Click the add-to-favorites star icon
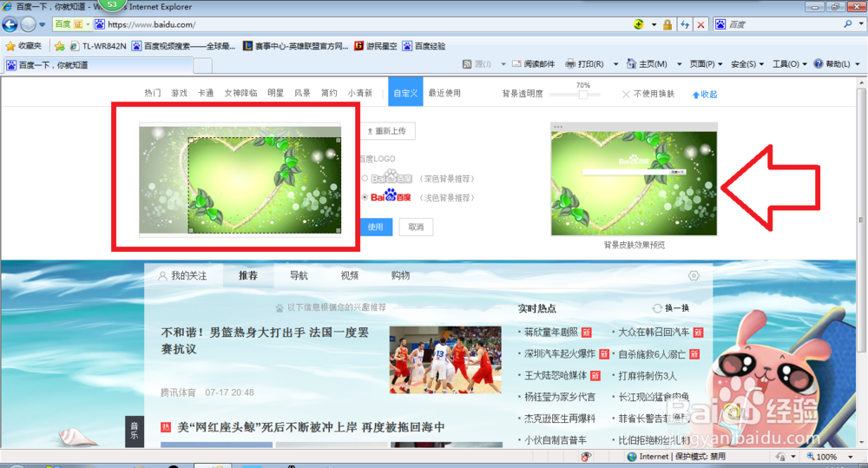This screenshot has width=868, height=468. [60, 46]
